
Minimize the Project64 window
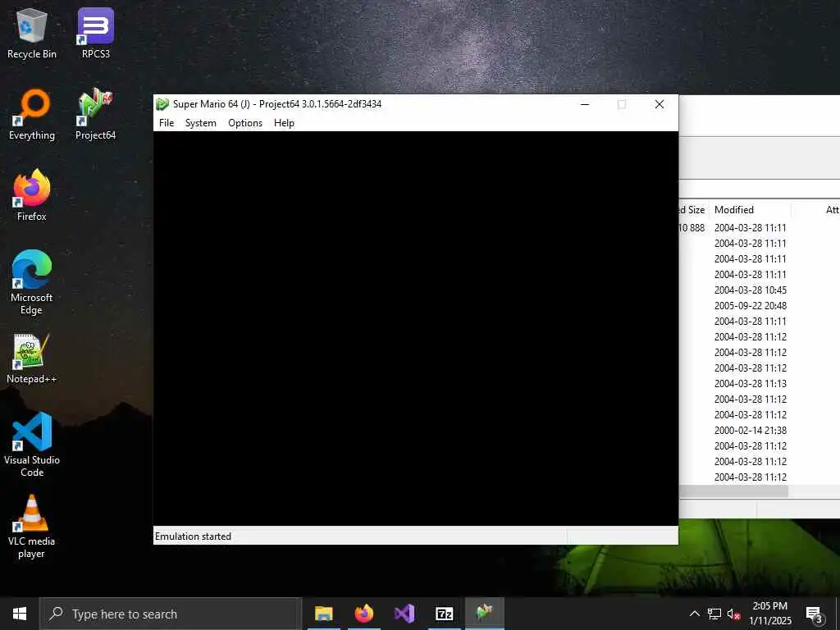pos(585,104)
